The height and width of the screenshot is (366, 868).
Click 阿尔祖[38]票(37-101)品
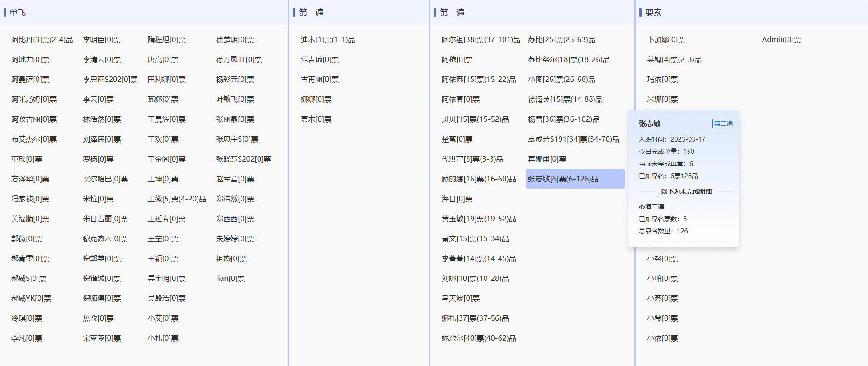[481, 40]
